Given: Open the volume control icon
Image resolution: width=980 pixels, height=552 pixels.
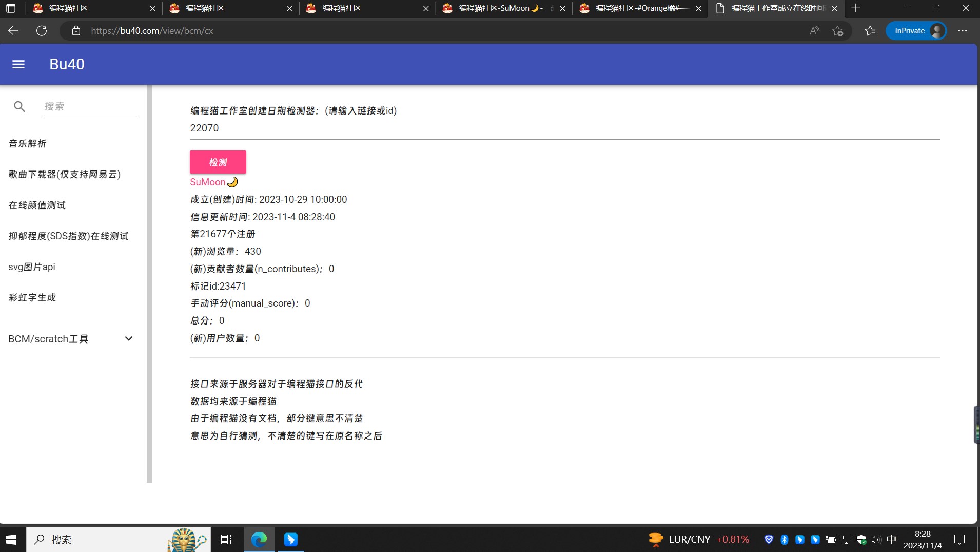Looking at the screenshot, I should [876, 540].
